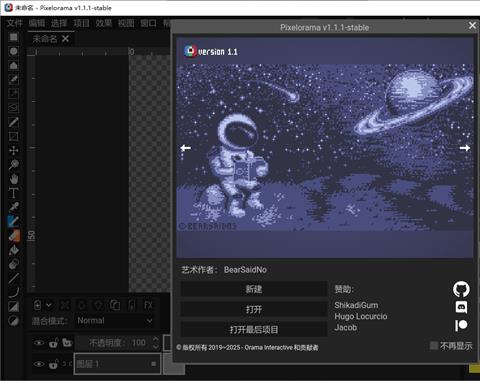480x381 pixels.
Task: Open the 混合模式 Normal dropdown
Action: click(x=115, y=321)
